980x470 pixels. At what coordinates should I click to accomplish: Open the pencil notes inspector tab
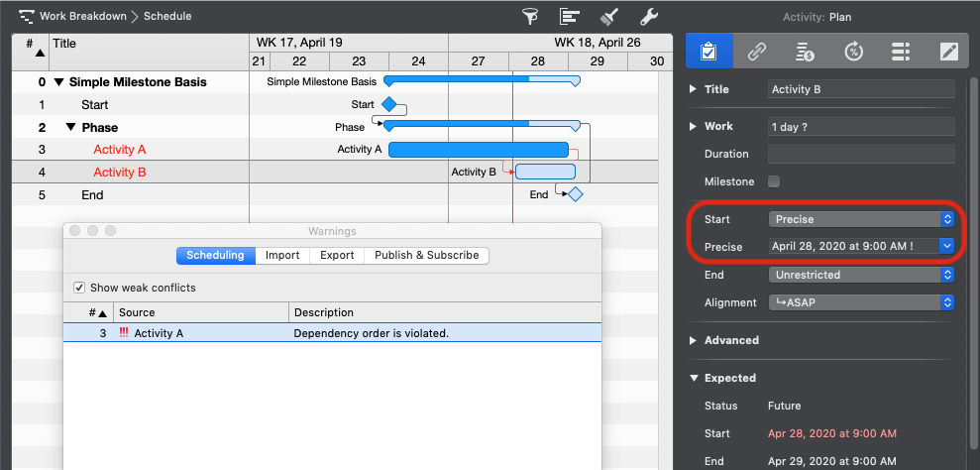pyautogui.click(x=949, y=51)
